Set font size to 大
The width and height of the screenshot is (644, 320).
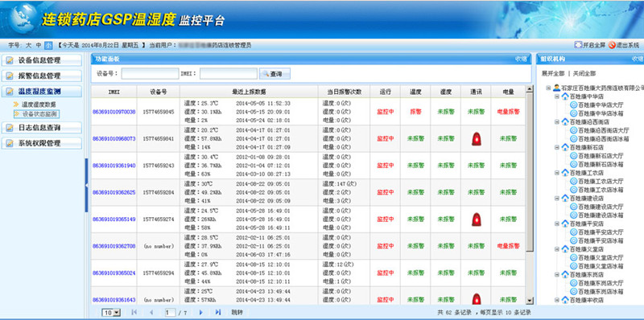point(29,45)
